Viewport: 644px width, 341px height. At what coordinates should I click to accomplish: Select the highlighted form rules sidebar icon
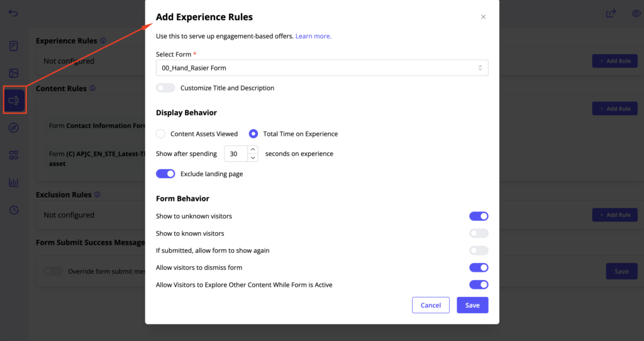(14, 101)
